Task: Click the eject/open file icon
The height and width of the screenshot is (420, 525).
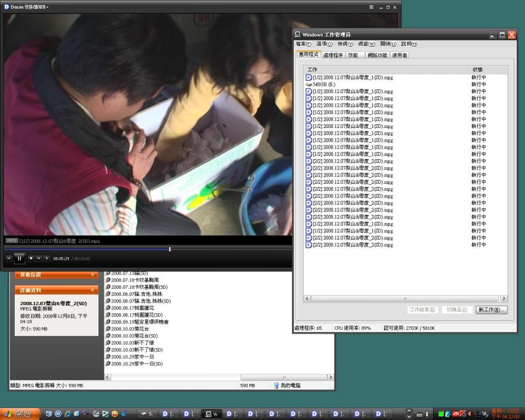Action: click(x=46, y=258)
